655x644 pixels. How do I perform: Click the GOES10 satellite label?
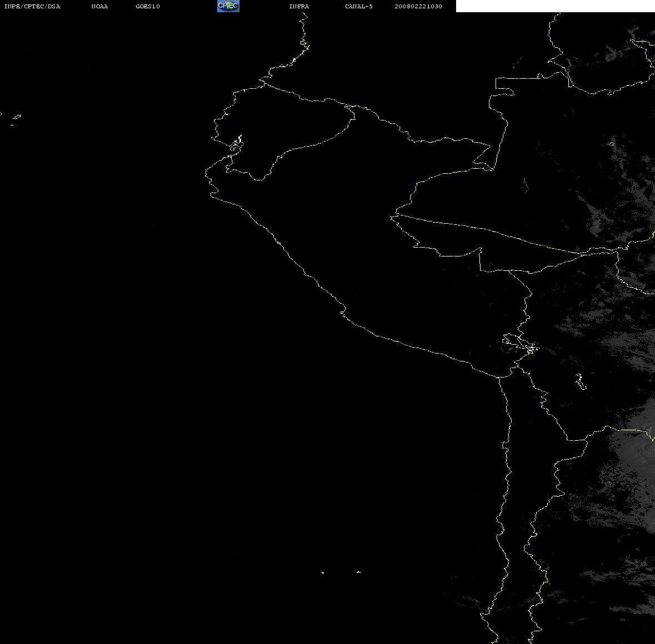[147, 6]
